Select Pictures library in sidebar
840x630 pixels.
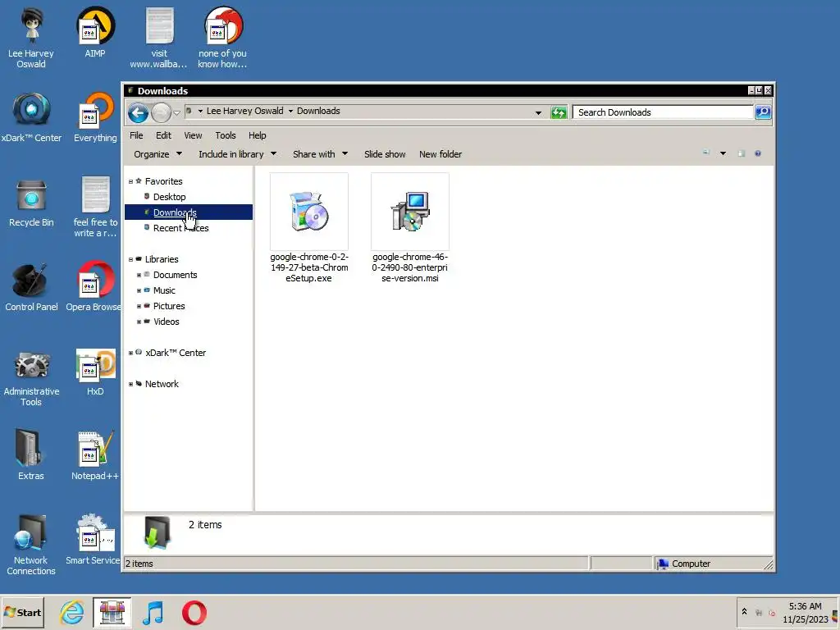169,306
